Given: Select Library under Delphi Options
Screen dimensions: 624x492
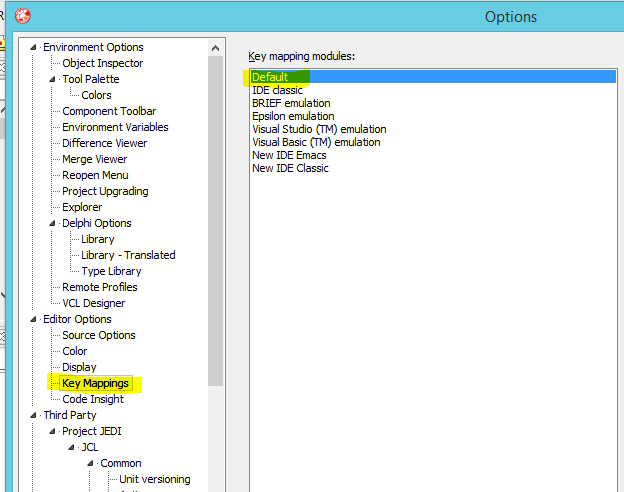Looking at the screenshot, I should 98,239.
